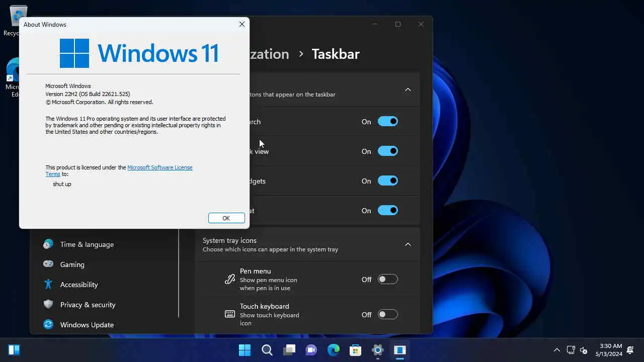Turn off the Search taskbar toggle
This screenshot has height=362, width=644.
tap(388, 121)
